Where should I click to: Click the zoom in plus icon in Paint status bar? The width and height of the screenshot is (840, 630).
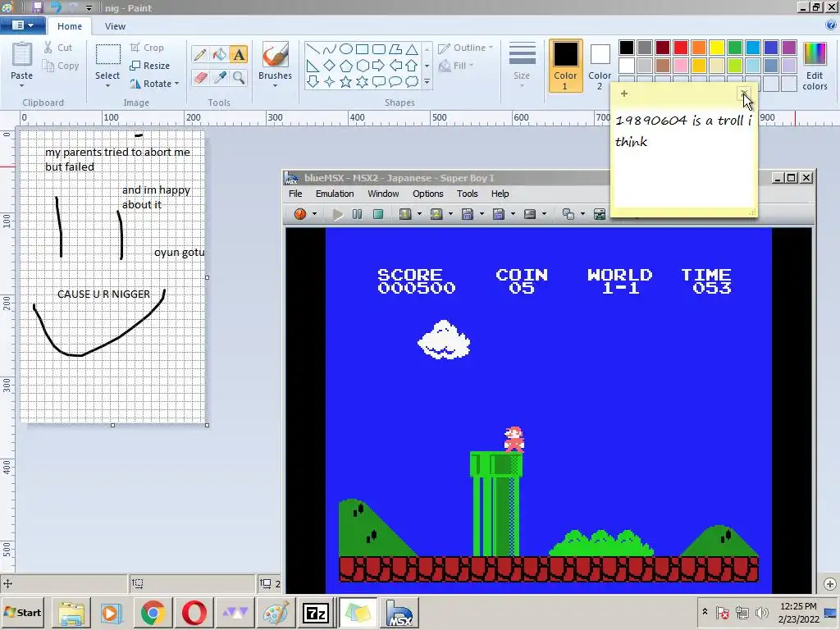(x=830, y=584)
